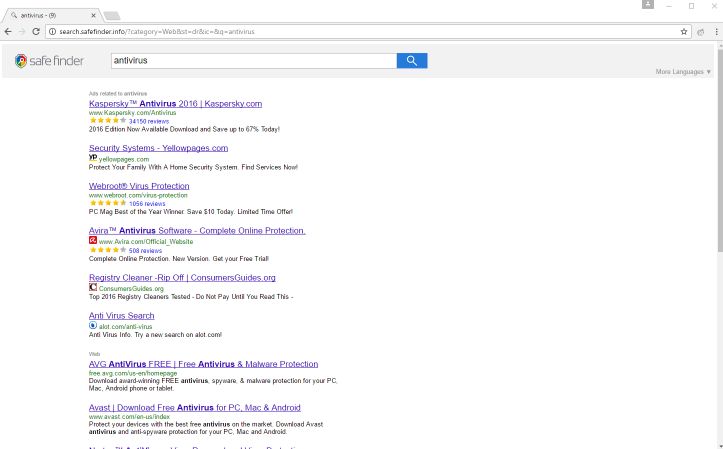Open the Chrome three-dot menu
This screenshot has height=449, width=723.
(x=717, y=31)
